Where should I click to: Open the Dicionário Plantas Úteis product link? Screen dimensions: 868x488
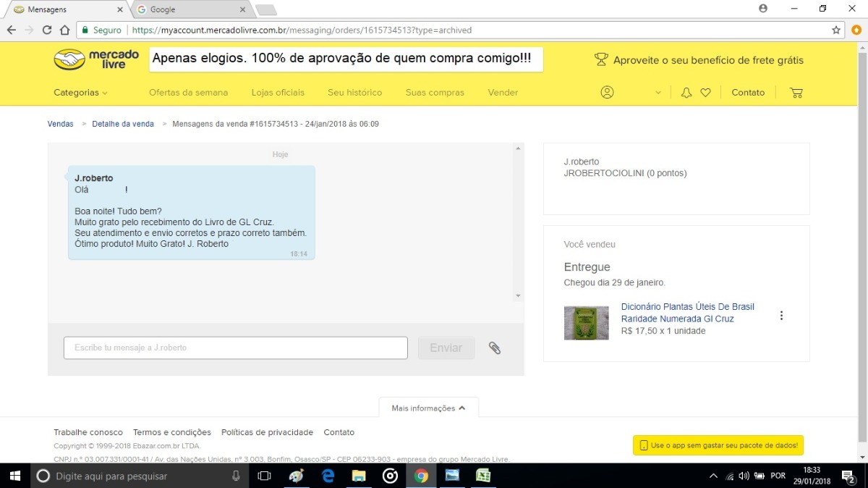(688, 313)
